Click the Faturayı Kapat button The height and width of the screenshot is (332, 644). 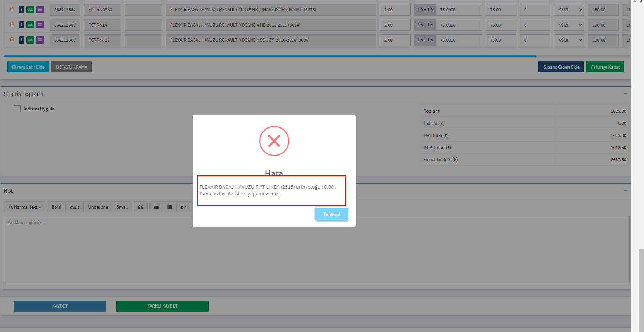pyautogui.click(x=605, y=67)
